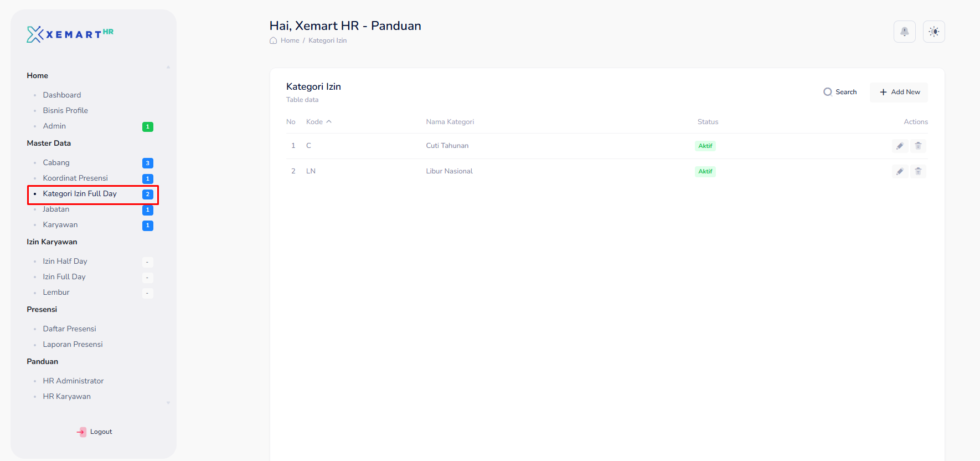Click Add New button
Viewport: 980px width, 461px height.
click(x=899, y=92)
